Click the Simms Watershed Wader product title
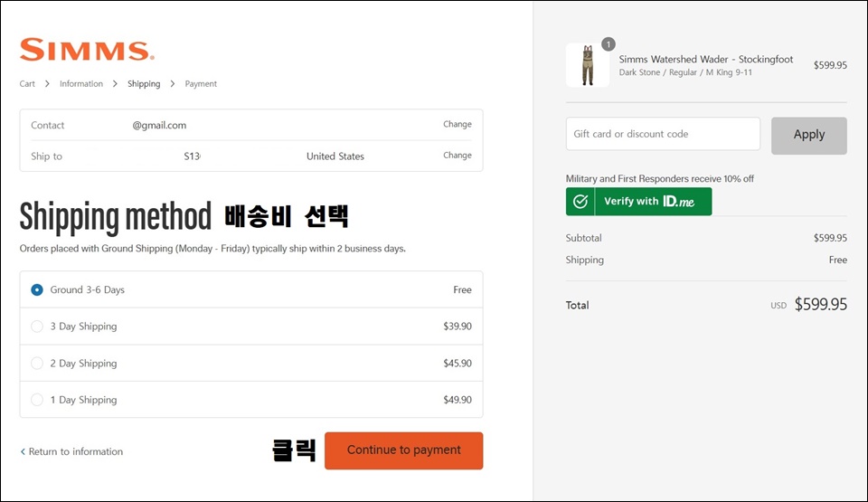The height and width of the screenshot is (502, 868). tap(706, 60)
